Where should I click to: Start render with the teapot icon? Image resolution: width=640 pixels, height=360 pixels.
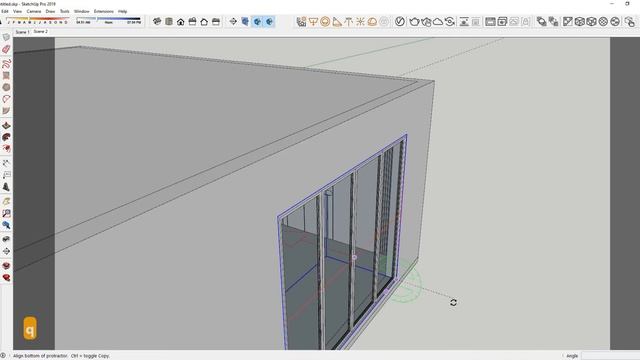(x=414, y=22)
